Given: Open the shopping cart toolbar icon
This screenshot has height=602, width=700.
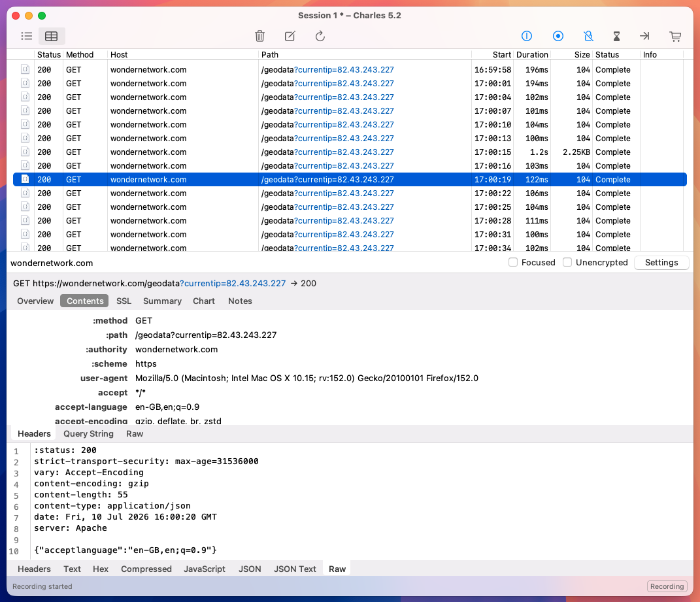Looking at the screenshot, I should (675, 36).
